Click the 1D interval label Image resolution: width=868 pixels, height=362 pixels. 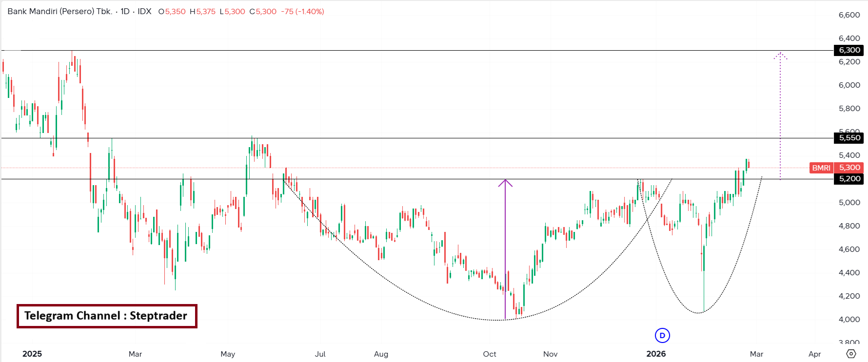point(125,11)
